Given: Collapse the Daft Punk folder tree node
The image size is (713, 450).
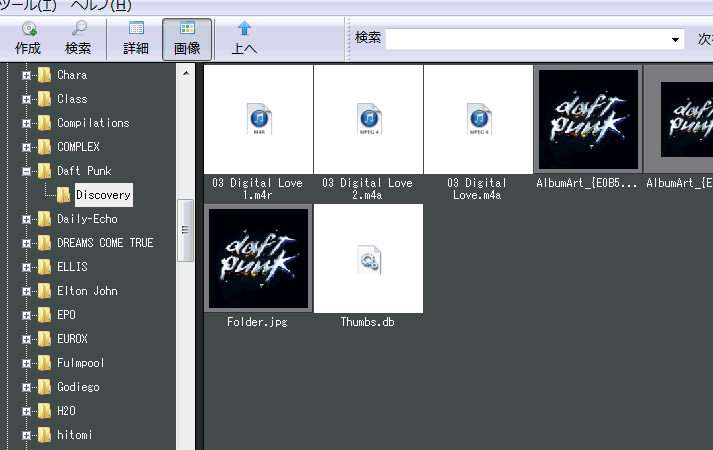Looking at the screenshot, I should pyautogui.click(x=27, y=171).
